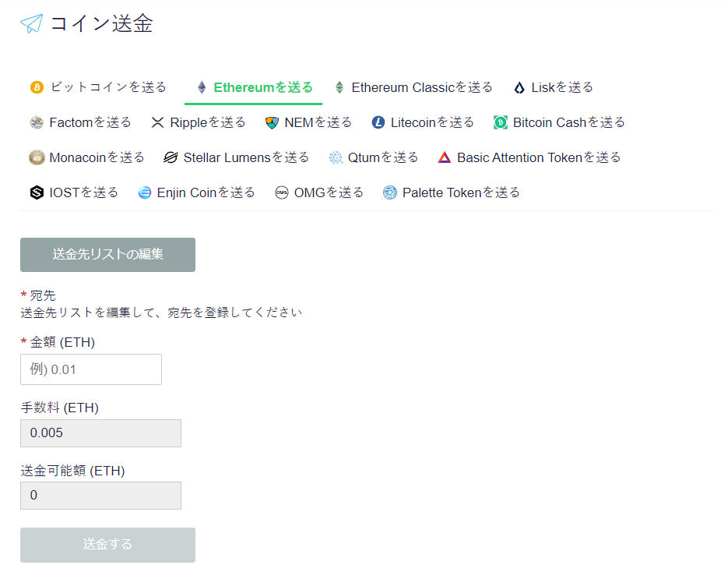Switch to IOSTを送る tab
728x579 pixels.
tap(74, 192)
